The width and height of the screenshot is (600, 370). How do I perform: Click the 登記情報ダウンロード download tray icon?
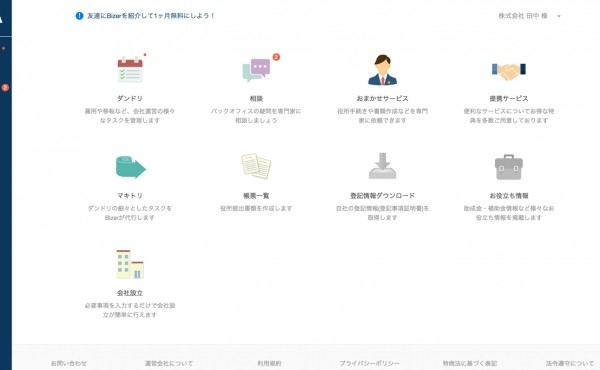pos(382,166)
